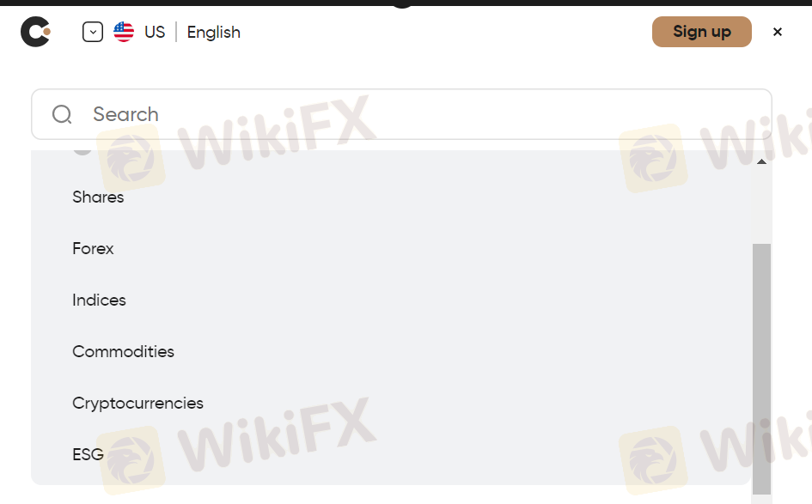
Task: Change the English language setting
Action: (213, 32)
